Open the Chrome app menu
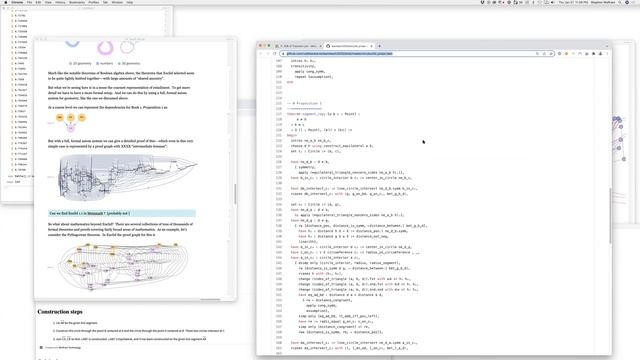 point(17,2)
